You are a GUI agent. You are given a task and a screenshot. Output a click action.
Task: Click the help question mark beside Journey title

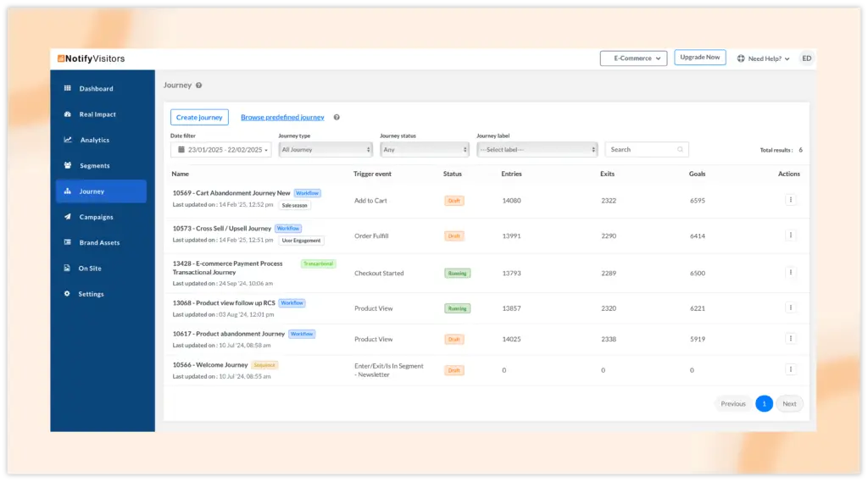coord(199,86)
